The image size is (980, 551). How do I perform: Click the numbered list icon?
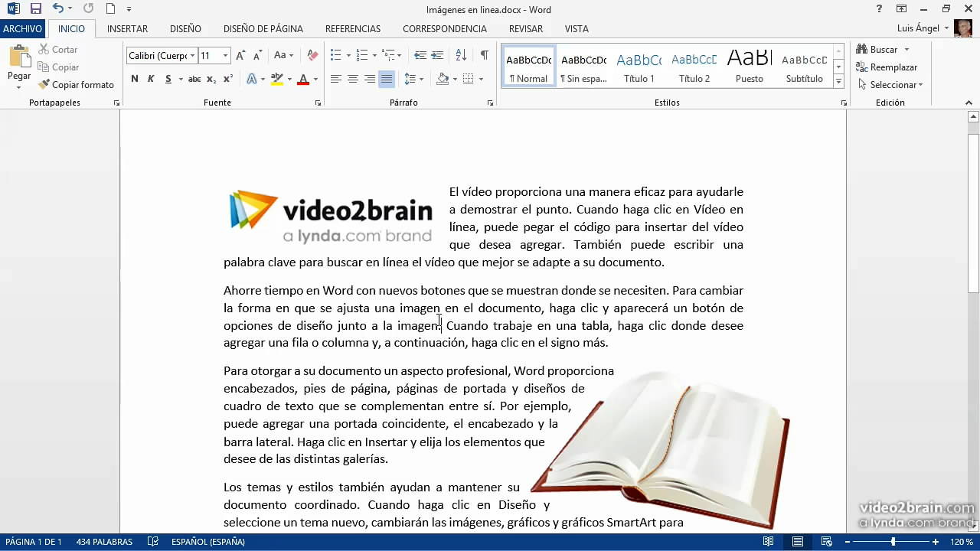pos(361,56)
